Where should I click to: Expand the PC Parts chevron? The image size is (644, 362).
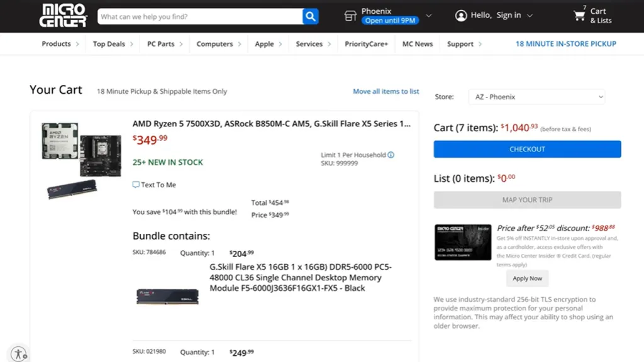180,44
